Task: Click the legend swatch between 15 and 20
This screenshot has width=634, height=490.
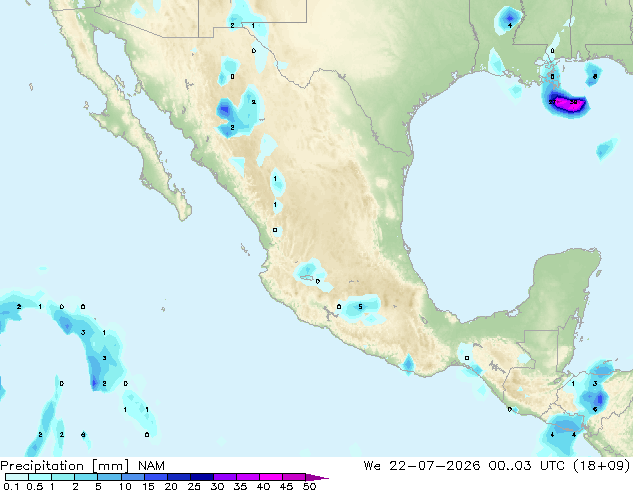Action: click(x=156, y=477)
